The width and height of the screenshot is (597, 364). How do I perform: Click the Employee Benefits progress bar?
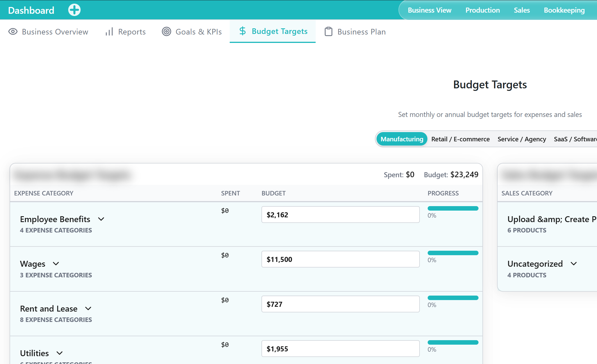(x=453, y=208)
